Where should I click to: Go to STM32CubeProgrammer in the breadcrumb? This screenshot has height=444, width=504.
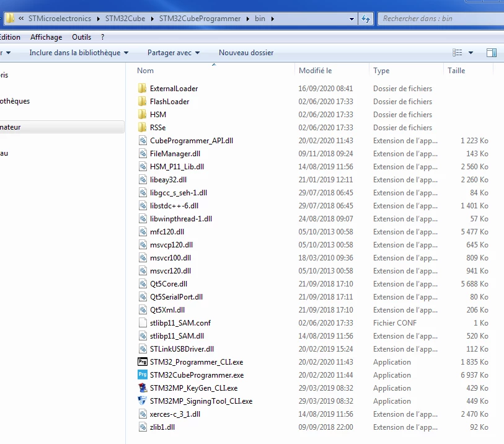(200, 19)
